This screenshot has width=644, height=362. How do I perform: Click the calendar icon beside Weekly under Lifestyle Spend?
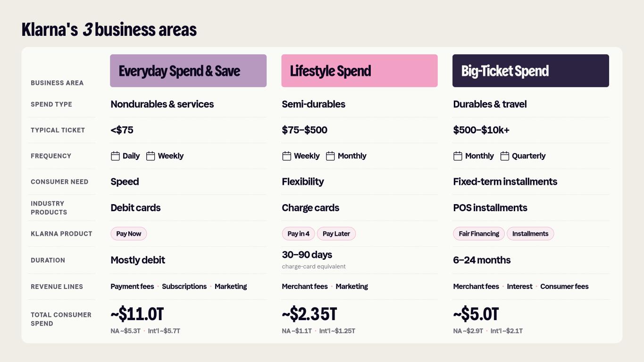pyautogui.click(x=286, y=156)
